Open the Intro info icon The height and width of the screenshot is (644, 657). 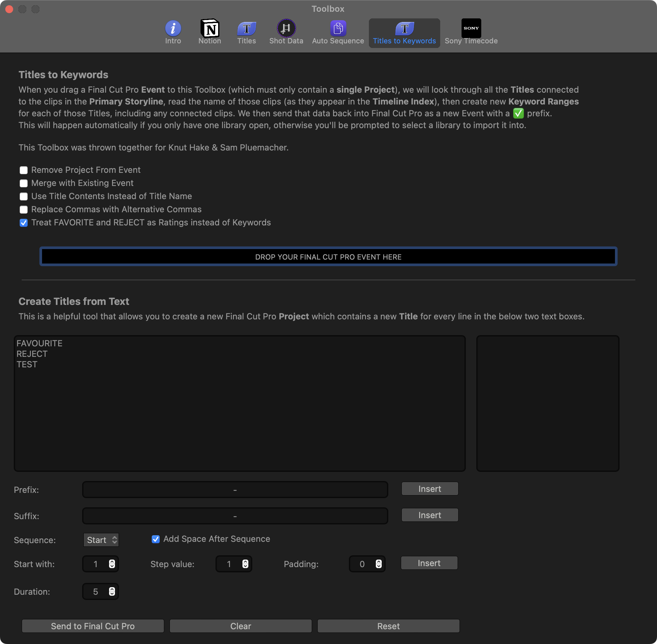point(173,28)
